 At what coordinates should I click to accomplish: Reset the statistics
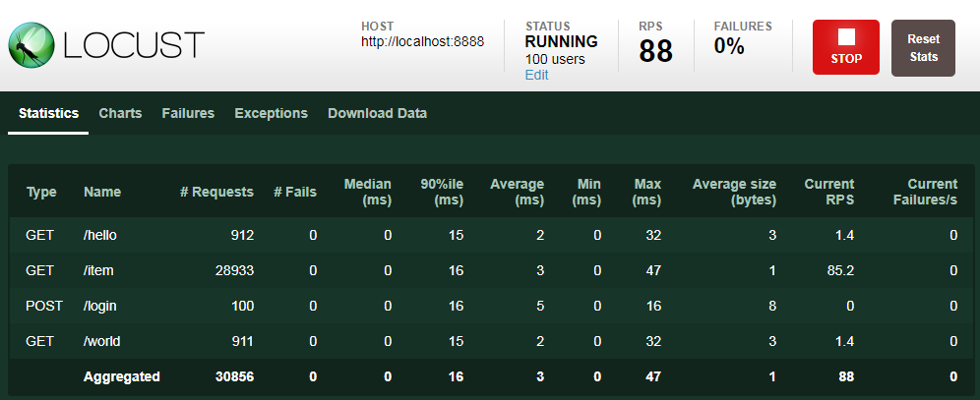point(923,48)
